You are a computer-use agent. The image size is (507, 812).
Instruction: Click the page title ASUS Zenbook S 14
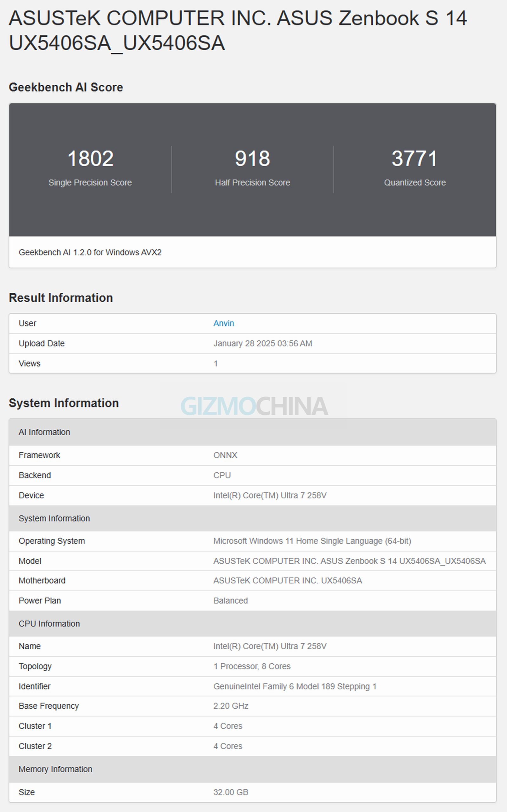pos(237,30)
